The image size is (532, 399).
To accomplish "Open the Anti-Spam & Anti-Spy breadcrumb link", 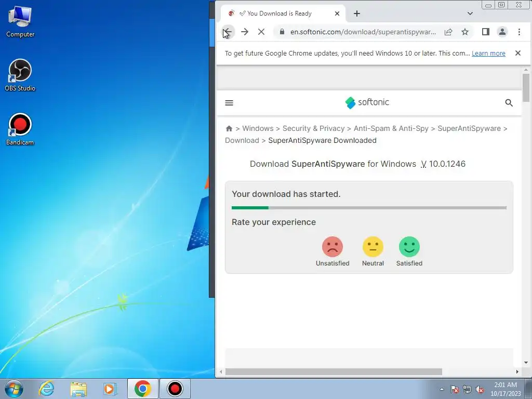I will tap(391, 129).
